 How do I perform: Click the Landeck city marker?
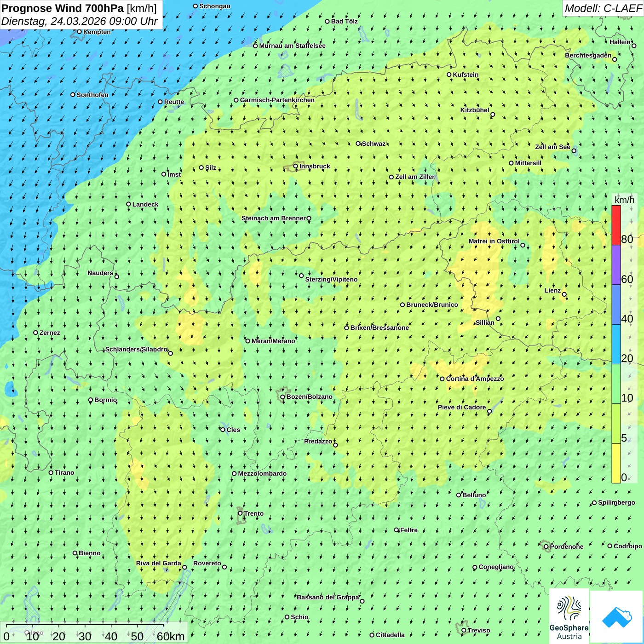click(x=128, y=204)
